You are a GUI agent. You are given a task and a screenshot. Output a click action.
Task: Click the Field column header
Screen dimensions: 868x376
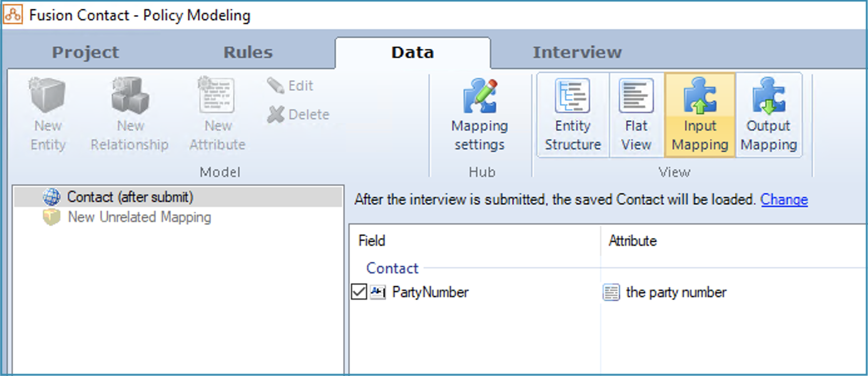(372, 241)
